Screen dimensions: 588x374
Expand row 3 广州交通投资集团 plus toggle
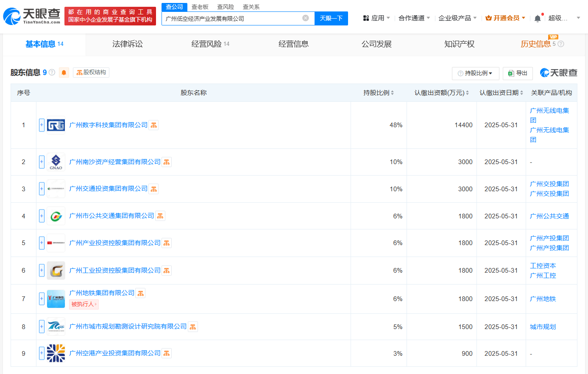pyautogui.click(x=42, y=189)
